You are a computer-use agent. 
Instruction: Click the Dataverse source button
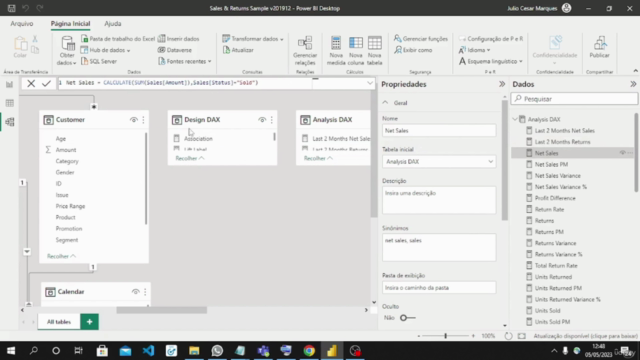[x=175, y=50]
